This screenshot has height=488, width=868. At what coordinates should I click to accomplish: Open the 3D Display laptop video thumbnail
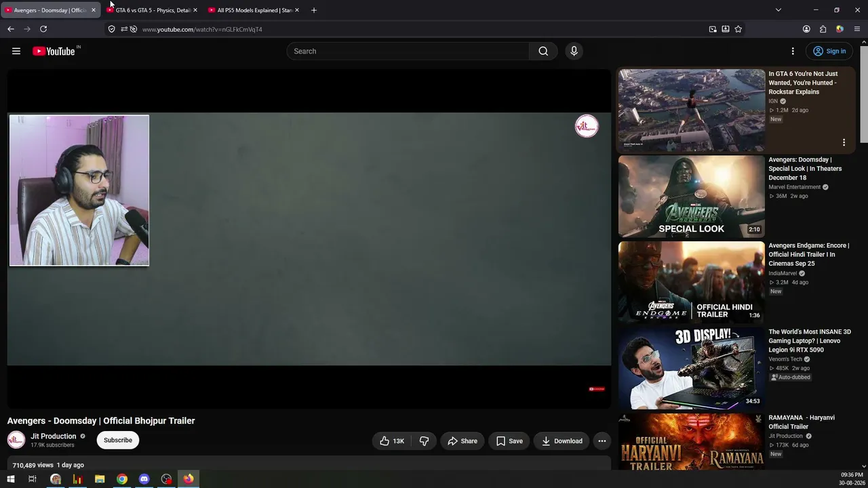click(691, 368)
